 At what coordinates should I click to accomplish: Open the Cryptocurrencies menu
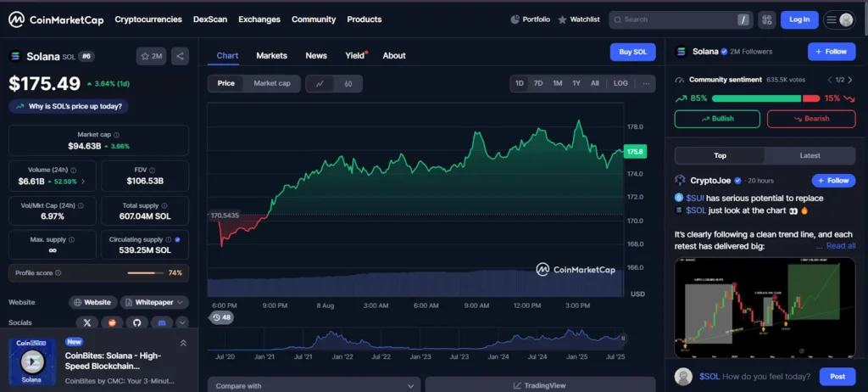pyautogui.click(x=148, y=20)
